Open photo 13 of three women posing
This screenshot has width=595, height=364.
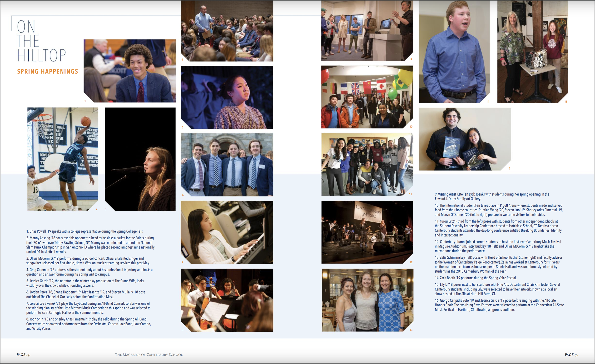(x=367, y=300)
